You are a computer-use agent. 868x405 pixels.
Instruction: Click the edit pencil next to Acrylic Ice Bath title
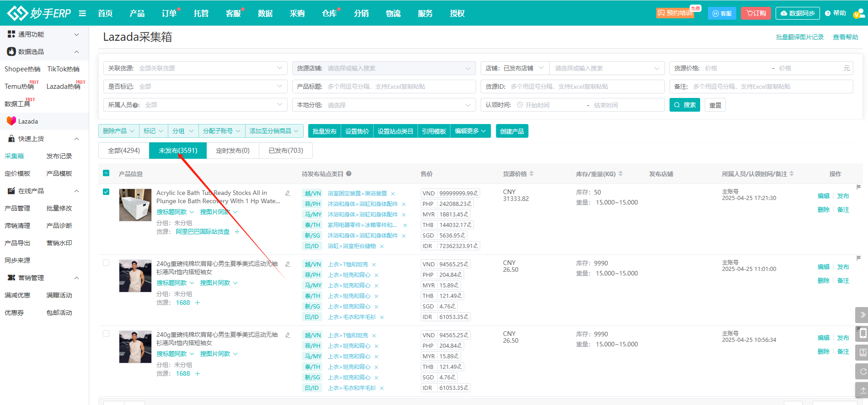pyautogui.click(x=288, y=193)
